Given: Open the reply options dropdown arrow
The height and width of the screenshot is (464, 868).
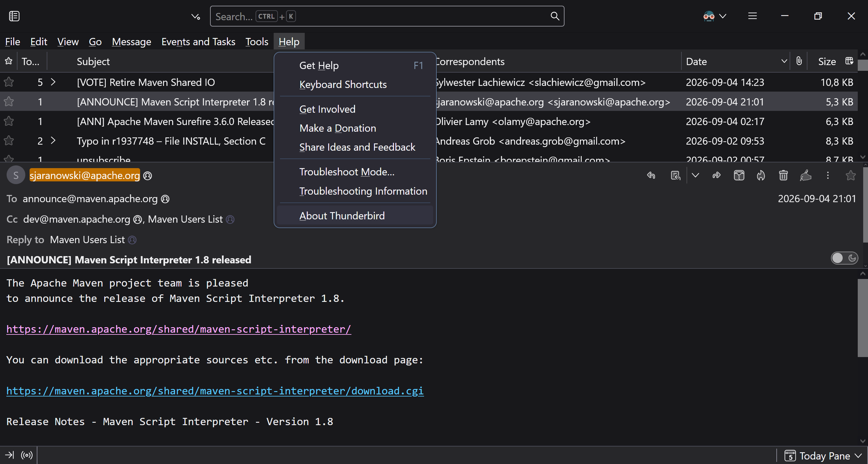Looking at the screenshot, I should pos(696,175).
